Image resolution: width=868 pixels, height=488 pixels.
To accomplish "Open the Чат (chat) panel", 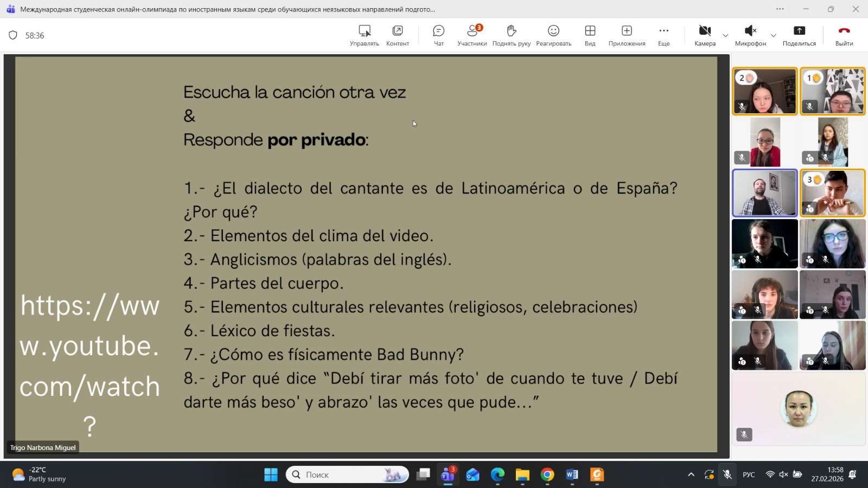I will [438, 35].
